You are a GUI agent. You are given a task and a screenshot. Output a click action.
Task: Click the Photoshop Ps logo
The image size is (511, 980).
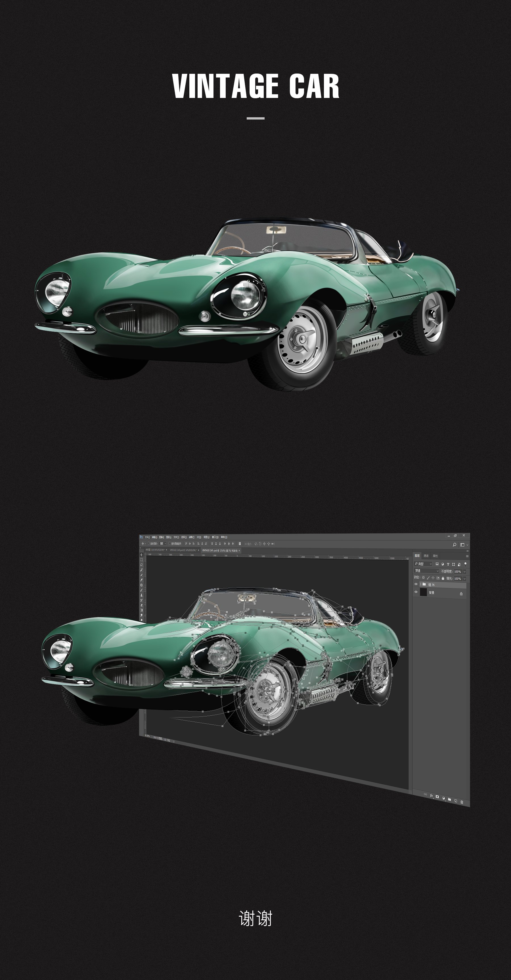(x=141, y=537)
